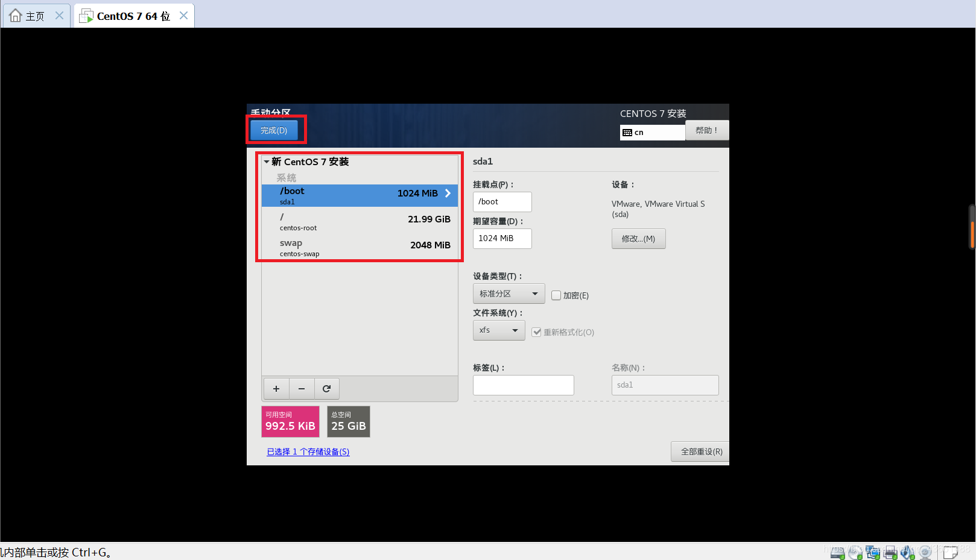Click the arrow on the /boot row
976x560 pixels.
pyautogui.click(x=448, y=193)
